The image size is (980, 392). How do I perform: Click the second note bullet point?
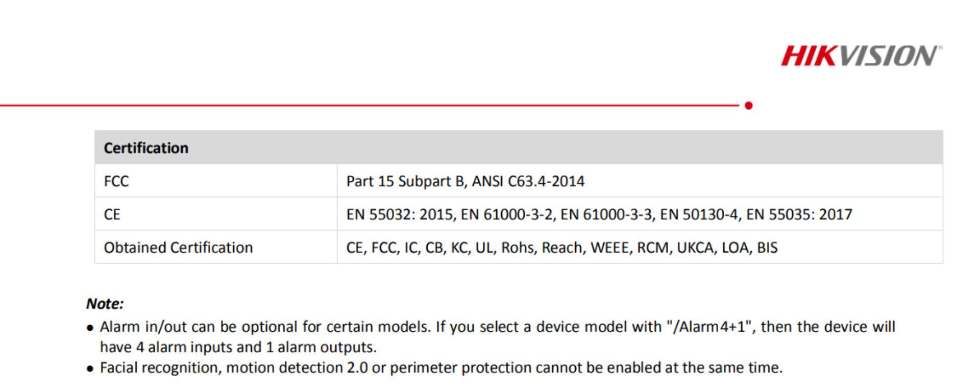tap(90, 369)
